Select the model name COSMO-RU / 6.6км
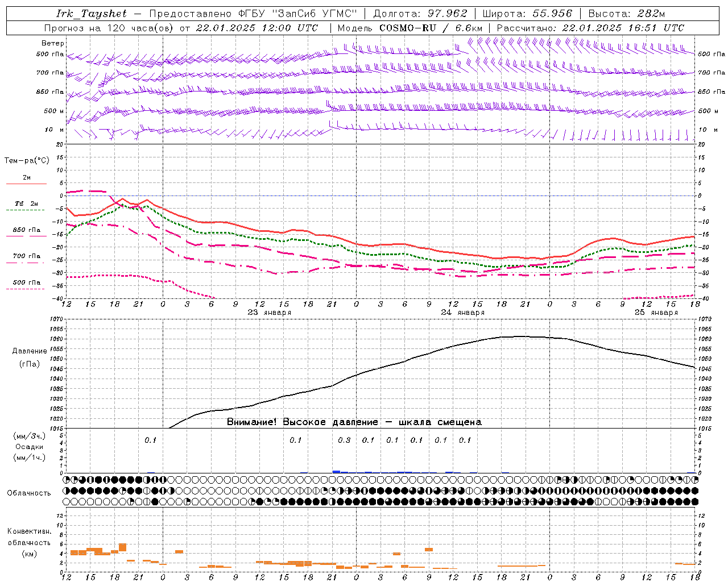The width and height of the screenshot is (728, 582). pos(431,28)
